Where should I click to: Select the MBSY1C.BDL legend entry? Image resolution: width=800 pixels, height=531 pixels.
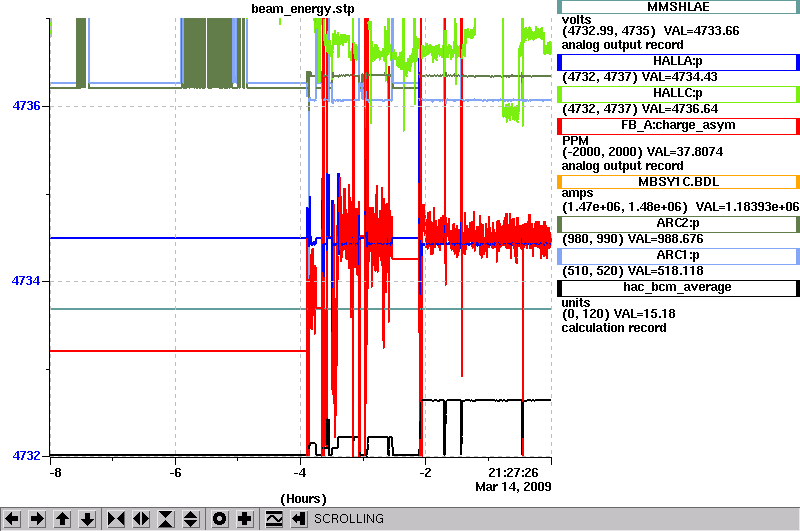[678, 182]
